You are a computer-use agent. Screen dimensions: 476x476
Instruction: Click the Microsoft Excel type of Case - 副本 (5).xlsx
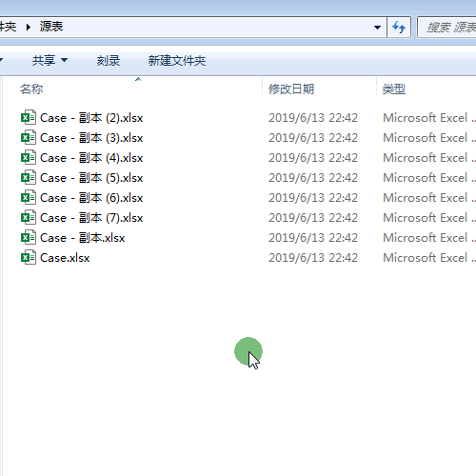(429, 178)
